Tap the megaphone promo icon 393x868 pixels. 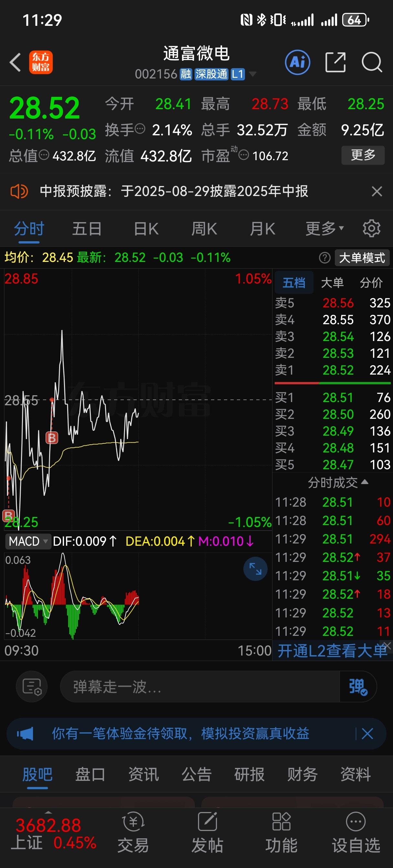point(25,734)
